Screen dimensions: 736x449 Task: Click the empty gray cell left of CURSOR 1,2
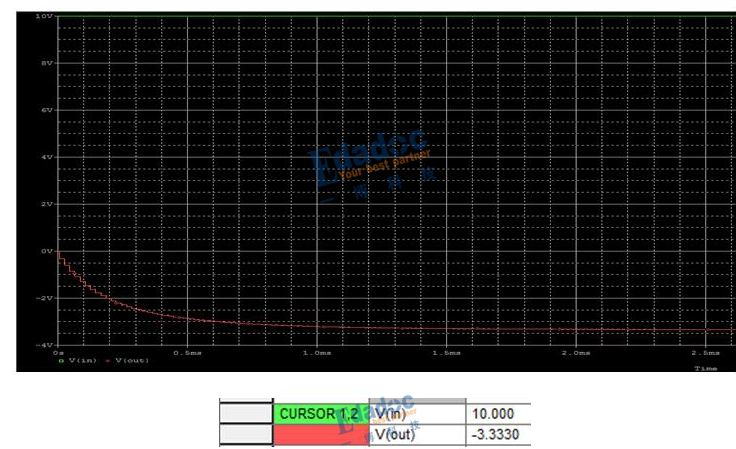[246, 414]
